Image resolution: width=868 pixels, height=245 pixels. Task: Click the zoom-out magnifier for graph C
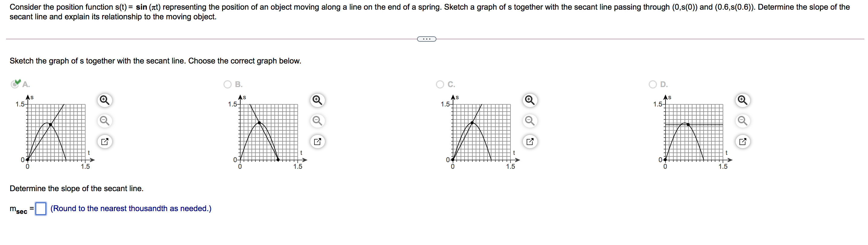click(x=530, y=121)
